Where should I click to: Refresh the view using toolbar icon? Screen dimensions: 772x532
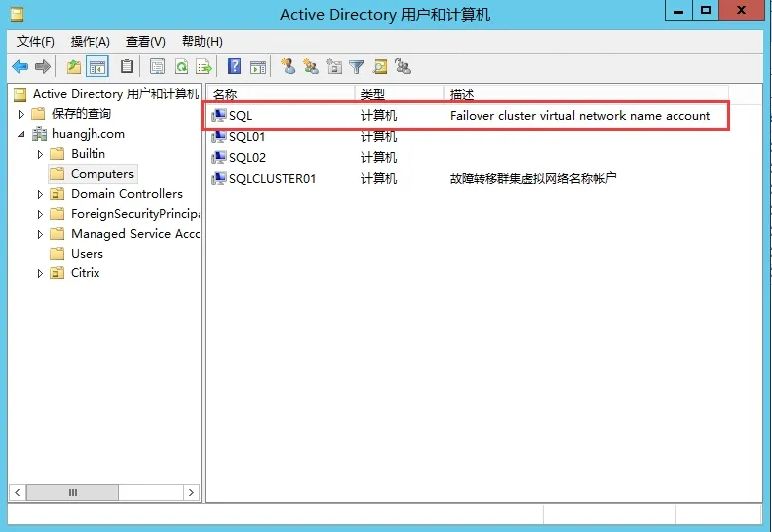click(x=181, y=66)
